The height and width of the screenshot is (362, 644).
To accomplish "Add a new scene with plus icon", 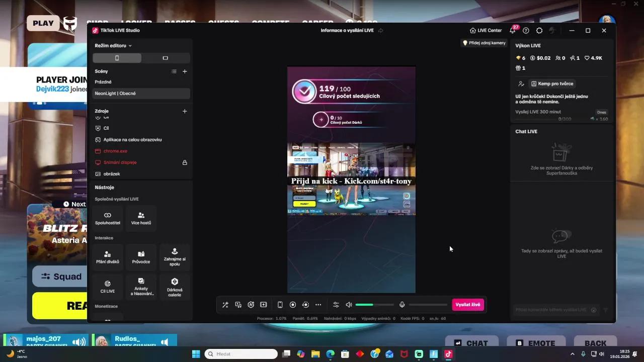I will tap(185, 71).
